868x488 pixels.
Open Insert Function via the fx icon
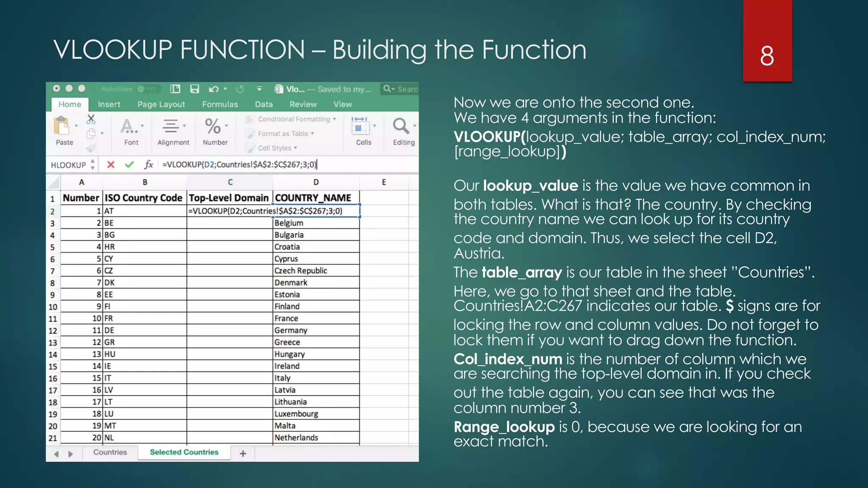[148, 165]
